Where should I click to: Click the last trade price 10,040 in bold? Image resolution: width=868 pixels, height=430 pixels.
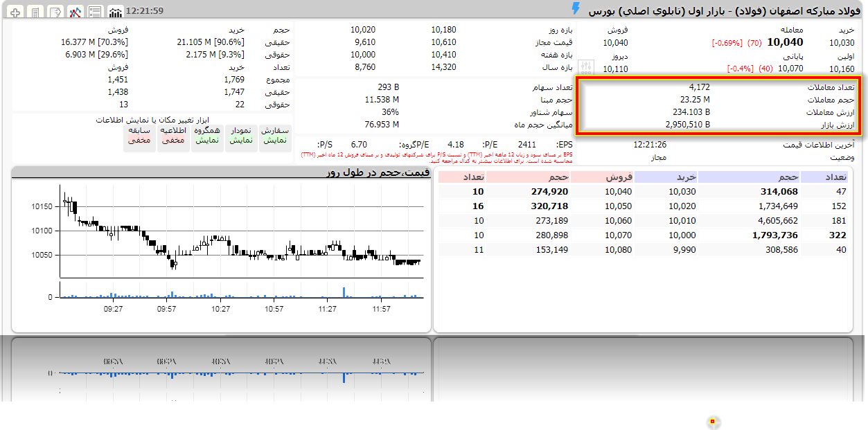[785, 42]
